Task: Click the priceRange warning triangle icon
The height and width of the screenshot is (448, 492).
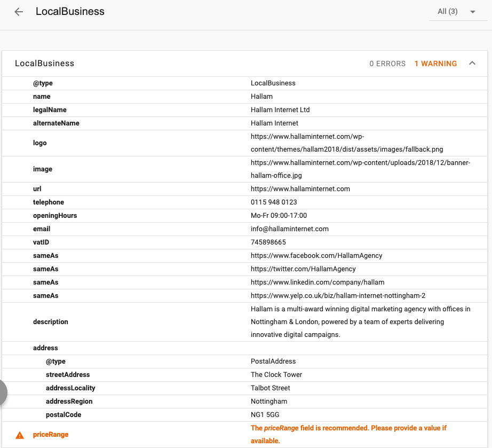Action: pos(20,435)
